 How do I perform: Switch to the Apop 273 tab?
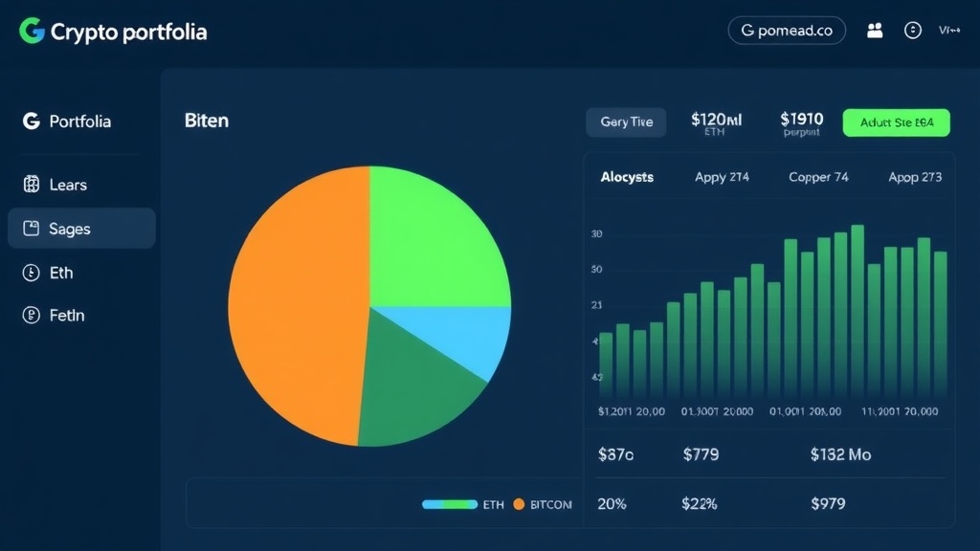(915, 177)
